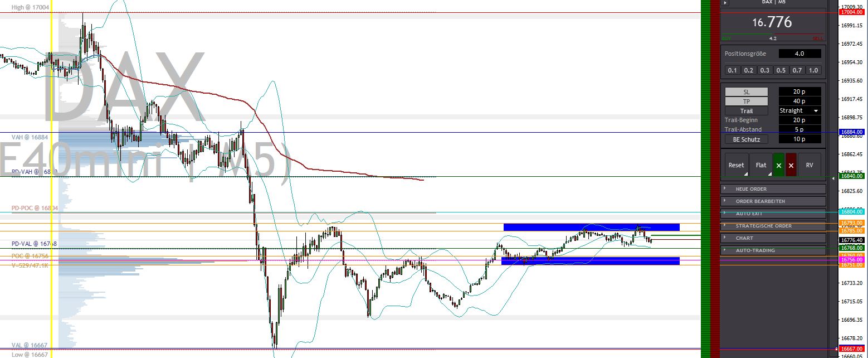Click the red X cancel icon beside it
This screenshot has height=358, width=868.
[791, 165]
